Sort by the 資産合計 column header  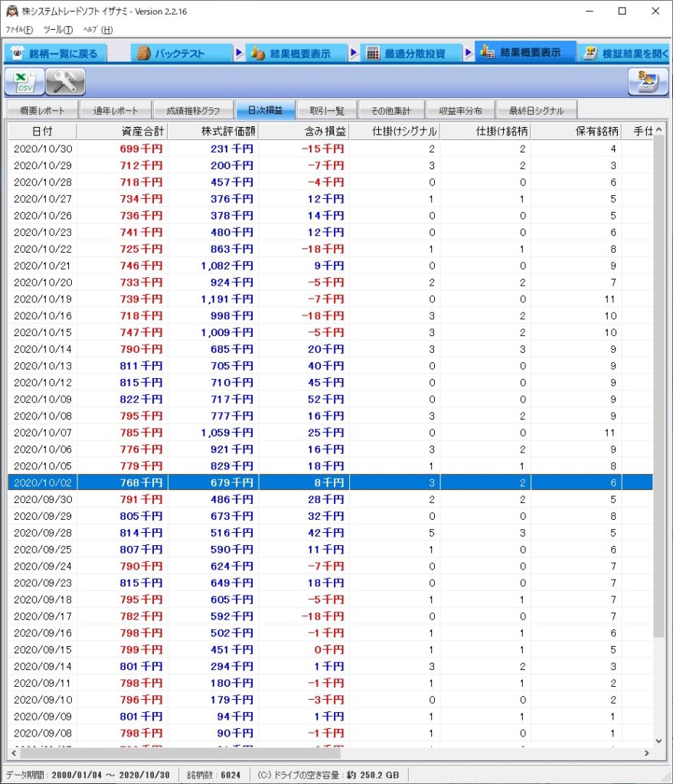click(121, 132)
